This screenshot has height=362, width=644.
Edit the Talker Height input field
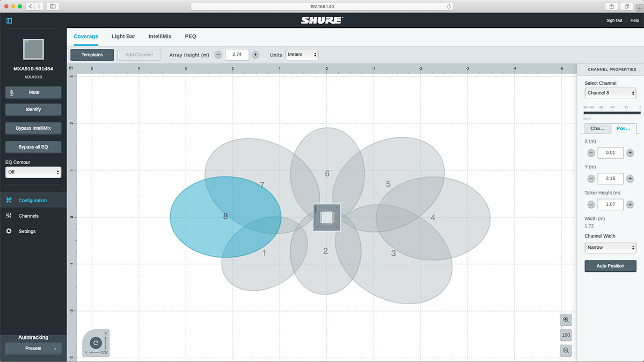point(610,204)
